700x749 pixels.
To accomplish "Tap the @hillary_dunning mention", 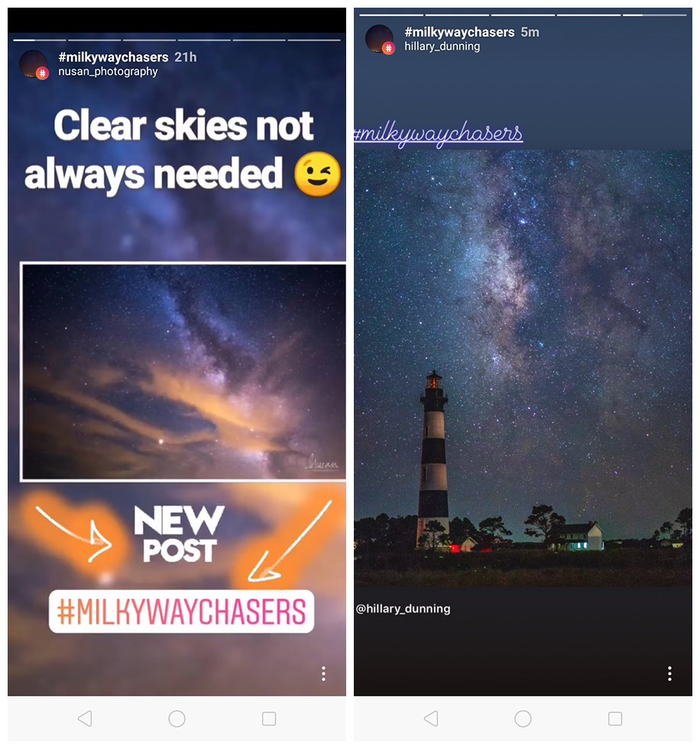I will pyautogui.click(x=403, y=608).
